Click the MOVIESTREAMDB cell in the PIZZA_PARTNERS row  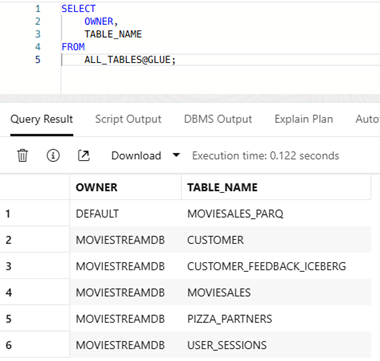tap(126, 319)
